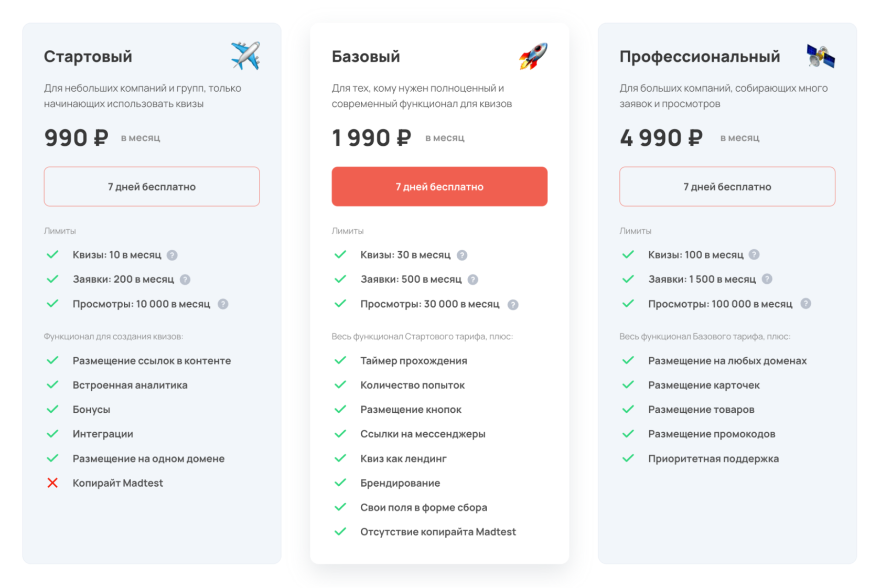Open help tooltip for Заявки: 1 500 в месяц
Screen dimensions: 881x588
768,280
